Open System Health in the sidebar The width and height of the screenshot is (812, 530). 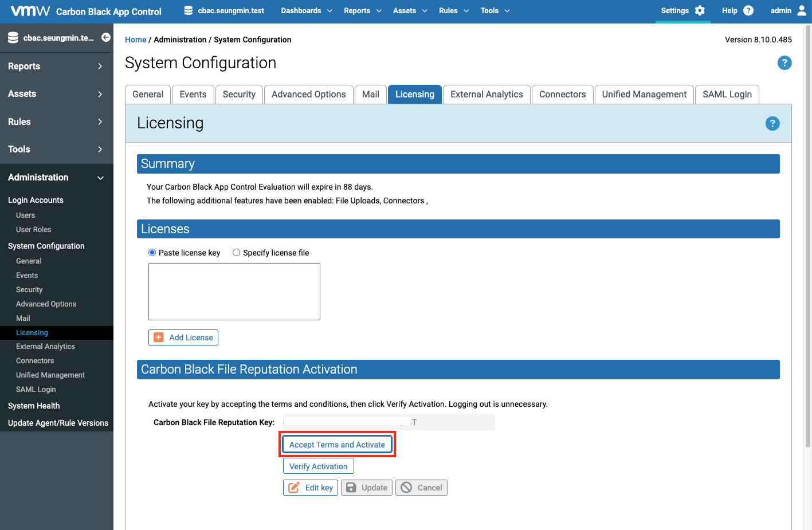click(x=34, y=406)
